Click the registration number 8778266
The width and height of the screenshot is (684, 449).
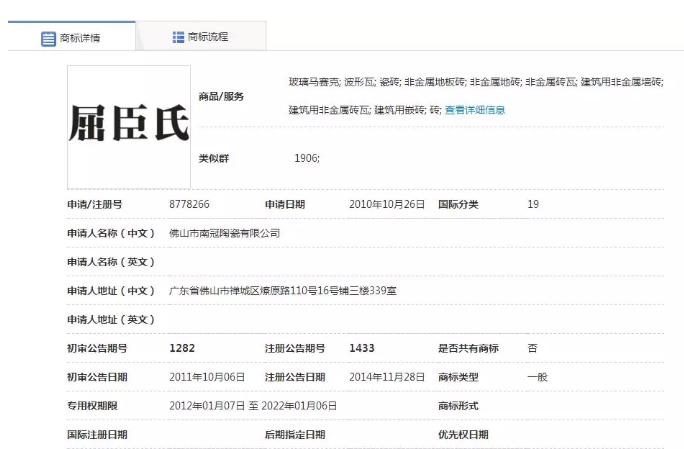coord(189,204)
